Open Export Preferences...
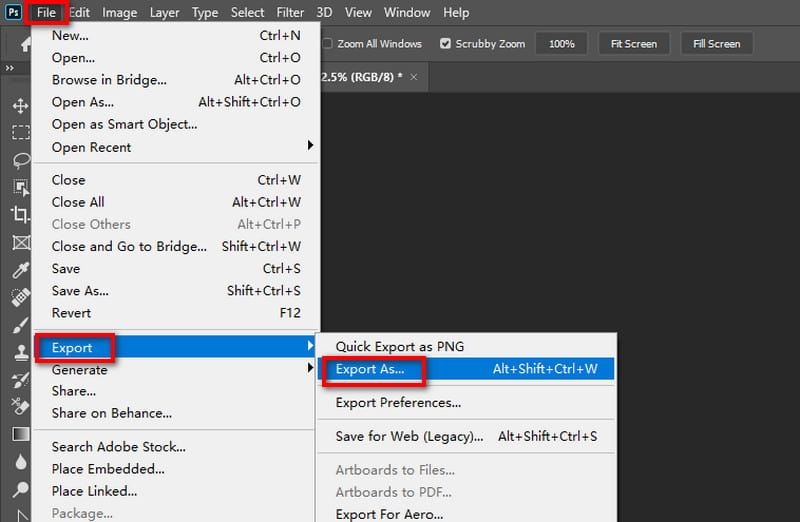The height and width of the screenshot is (522, 800). [466, 403]
